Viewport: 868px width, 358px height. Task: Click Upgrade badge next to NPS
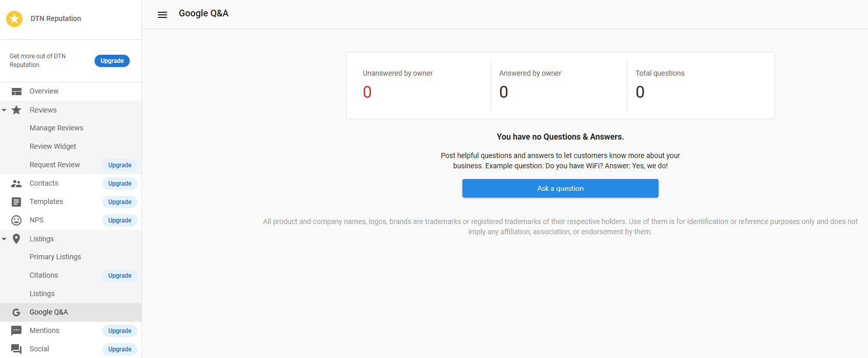pyautogui.click(x=120, y=220)
